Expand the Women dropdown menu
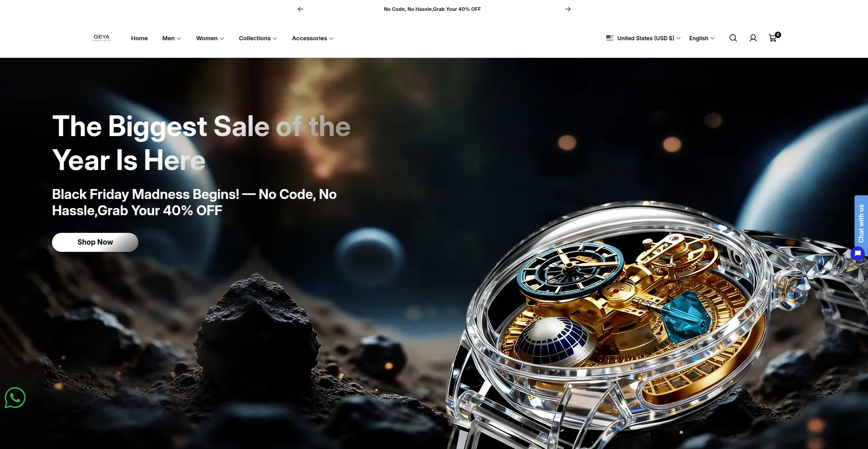868x449 pixels. pos(210,38)
